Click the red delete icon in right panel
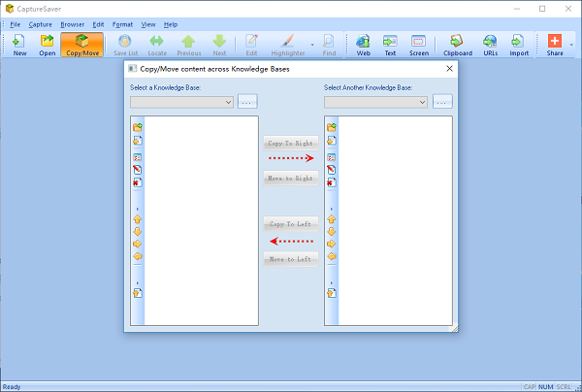Screen dimensions: 582x392 pyautogui.click(x=332, y=181)
